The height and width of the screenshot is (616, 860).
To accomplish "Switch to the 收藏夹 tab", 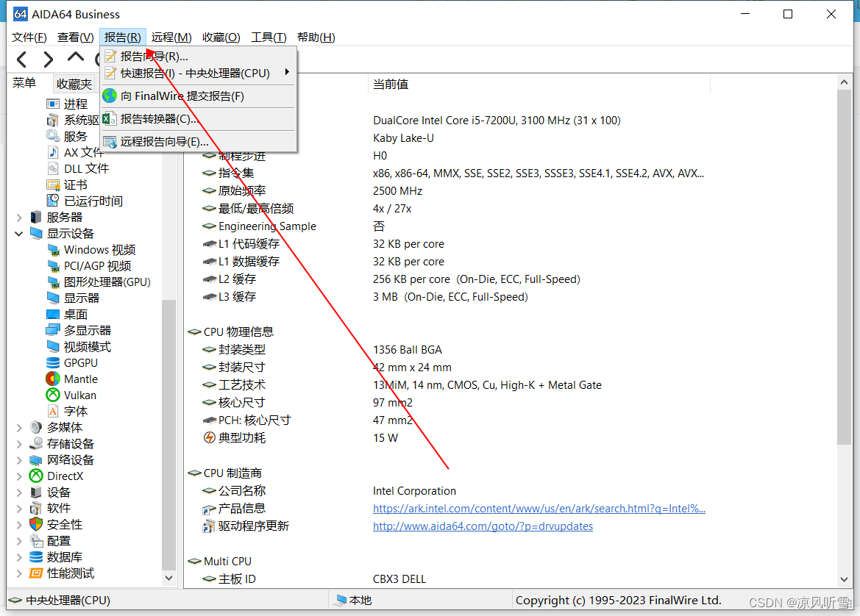I will pyautogui.click(x=74, y=84).
